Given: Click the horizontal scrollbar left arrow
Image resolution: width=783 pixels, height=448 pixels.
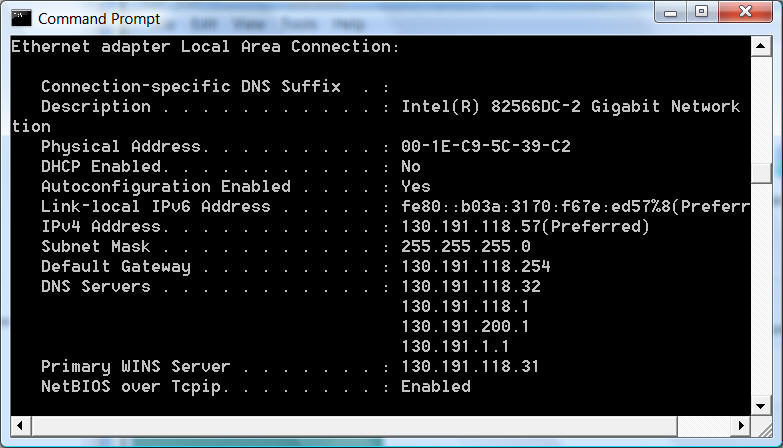Looking at the screenshot, I should tap(20, 426).
